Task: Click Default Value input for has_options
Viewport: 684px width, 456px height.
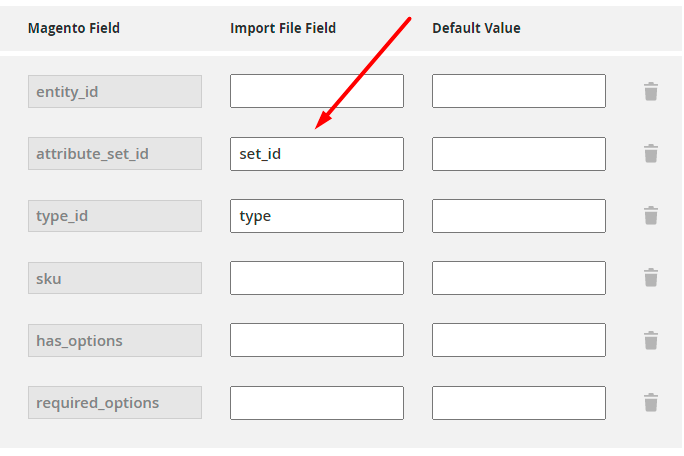Action: pyautogui.click(x=519, y=340)
